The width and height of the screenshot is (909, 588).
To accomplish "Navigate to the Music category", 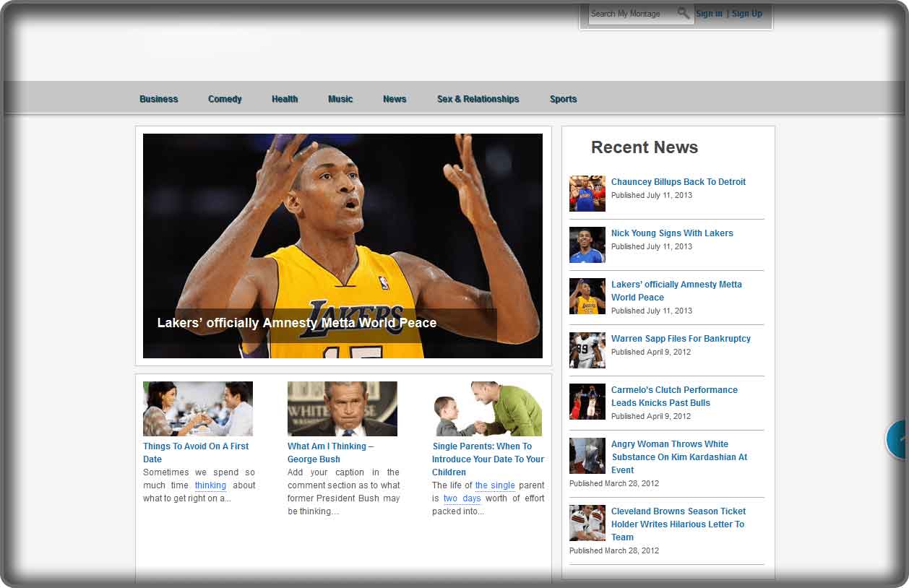I will point(340,99).
